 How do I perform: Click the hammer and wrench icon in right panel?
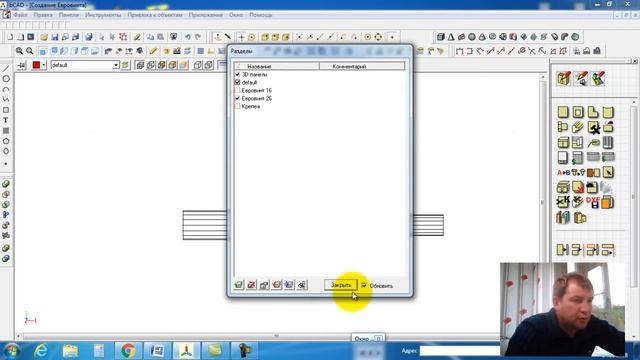point(593,128)
